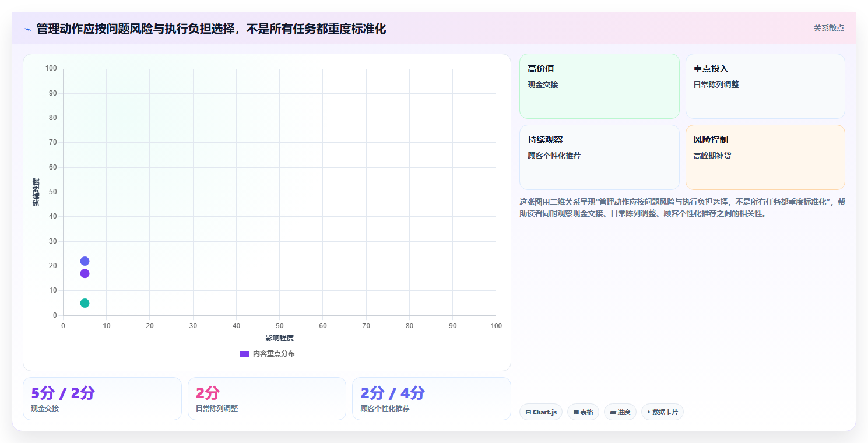Click the 影响程度 x-axis title

(x=279, y=338)
